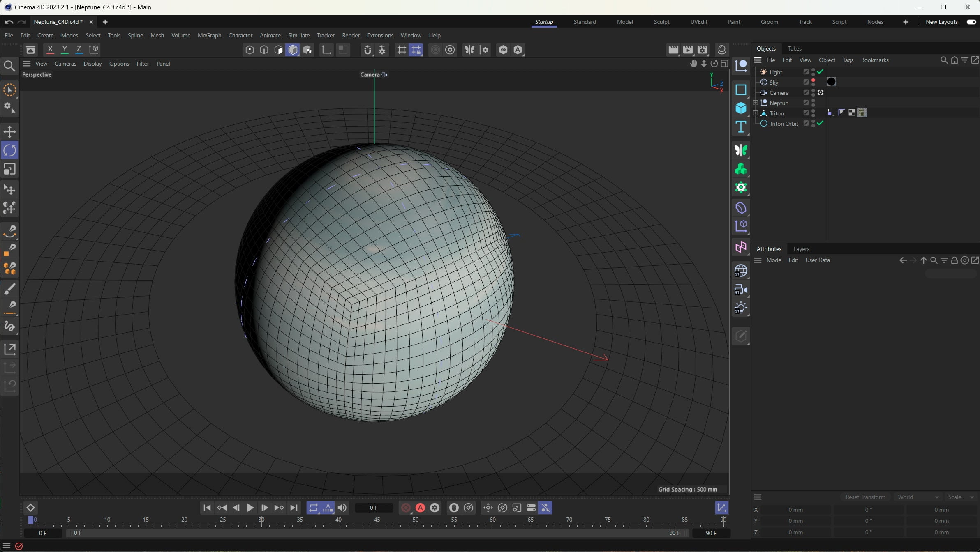Click Render to Picture Viewer icon
Image resolution: width=980 pixels, height=552 pixels.
pyautogui.click(x=688, y=50)
